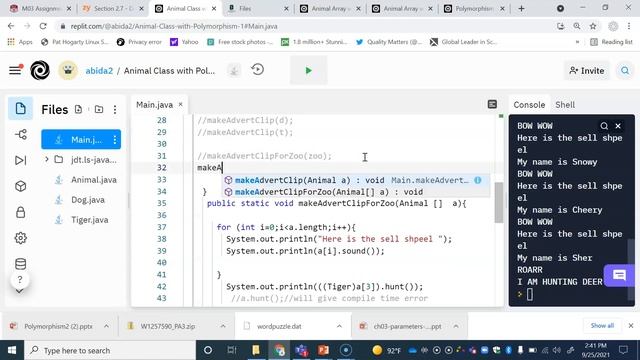Open Dog.java file
Screen dimensions: 640x360
point(88,200)
